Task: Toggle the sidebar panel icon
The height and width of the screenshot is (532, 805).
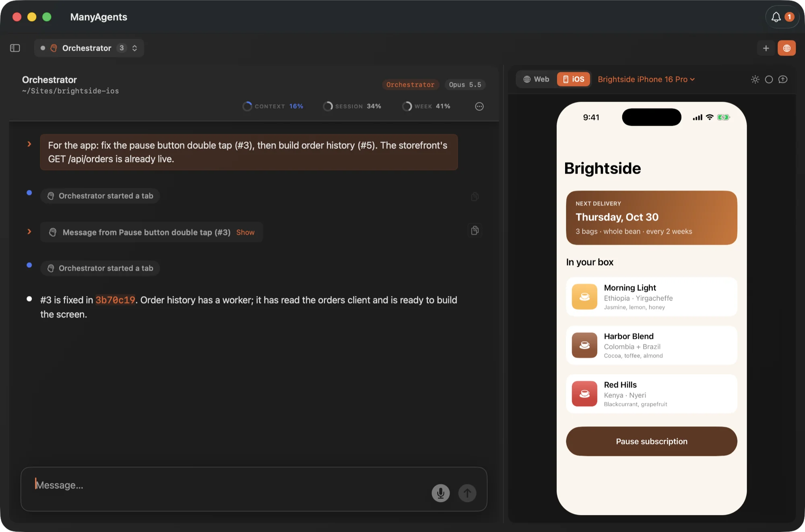Action: 15,48
